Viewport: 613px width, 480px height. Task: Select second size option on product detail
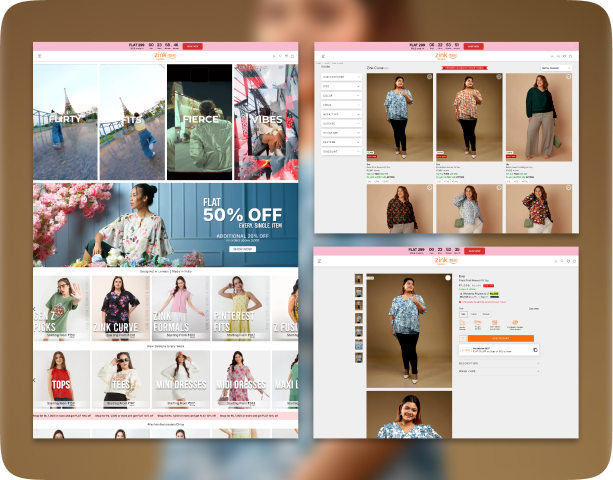coord(475,314)
